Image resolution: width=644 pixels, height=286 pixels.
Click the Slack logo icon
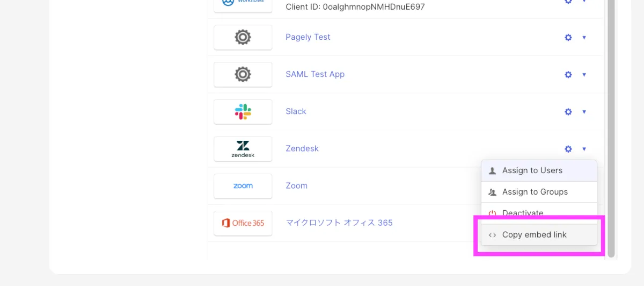pyautogui.click(x=243, y=111)
